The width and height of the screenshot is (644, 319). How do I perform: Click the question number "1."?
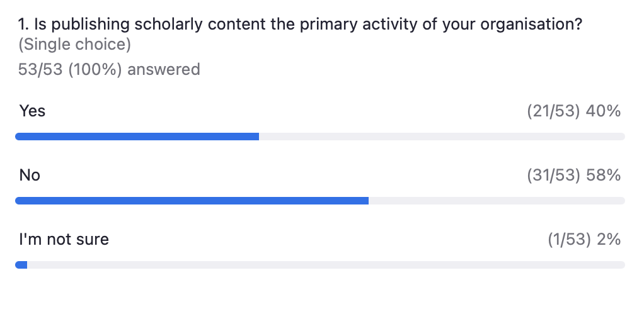pyautogui.click(x=24, y=25)
